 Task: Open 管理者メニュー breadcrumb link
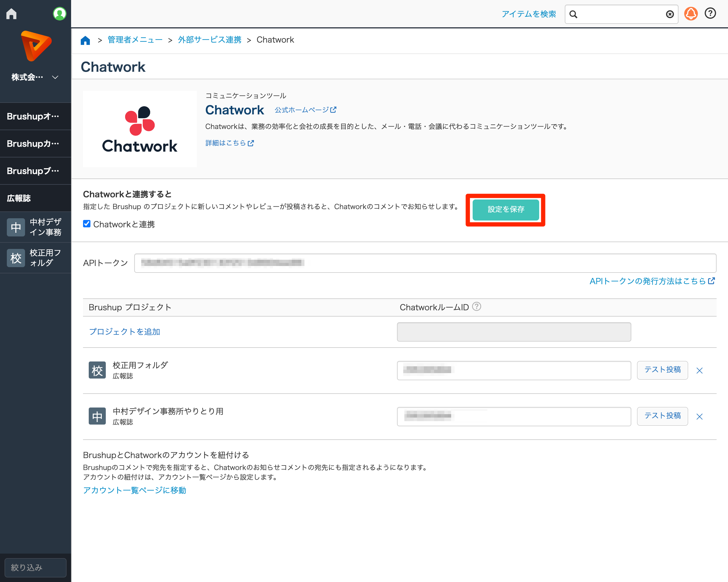tap(135, 40)
